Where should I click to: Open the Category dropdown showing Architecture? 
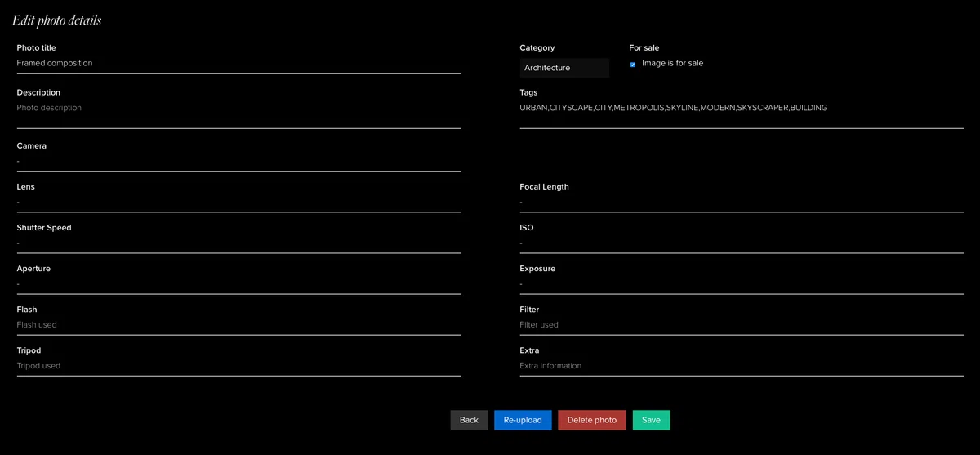[564, 68]
